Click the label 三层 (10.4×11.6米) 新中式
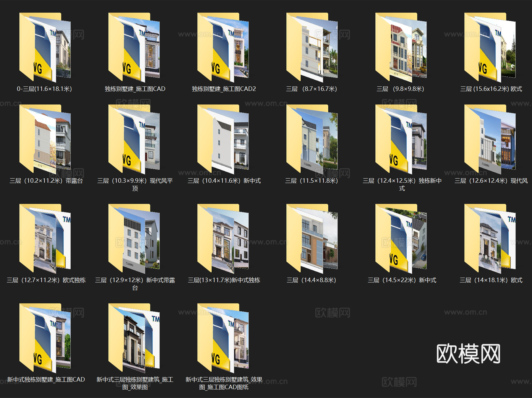This screenshot has height=398, width=532. 224,181
